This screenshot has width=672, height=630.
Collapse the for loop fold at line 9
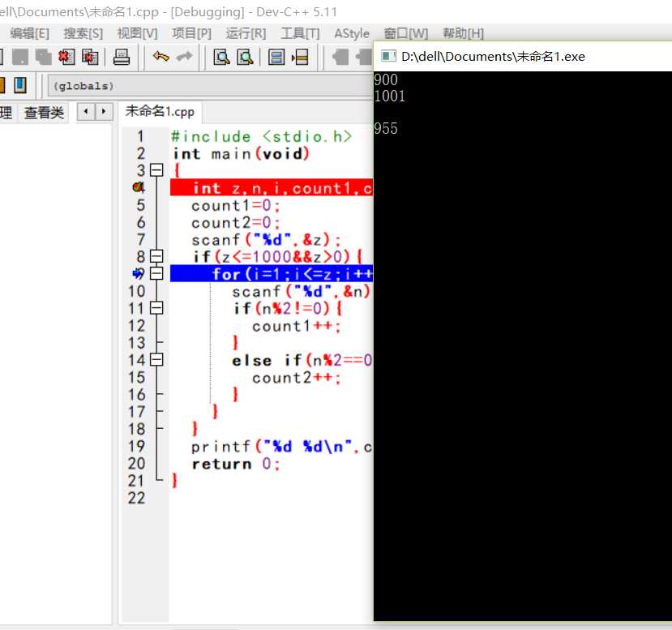click(157, 273)
